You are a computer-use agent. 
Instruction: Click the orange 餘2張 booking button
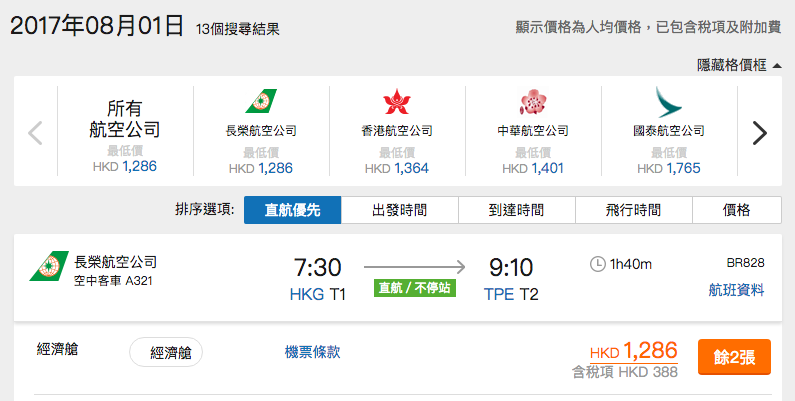(x=734, y=357)
